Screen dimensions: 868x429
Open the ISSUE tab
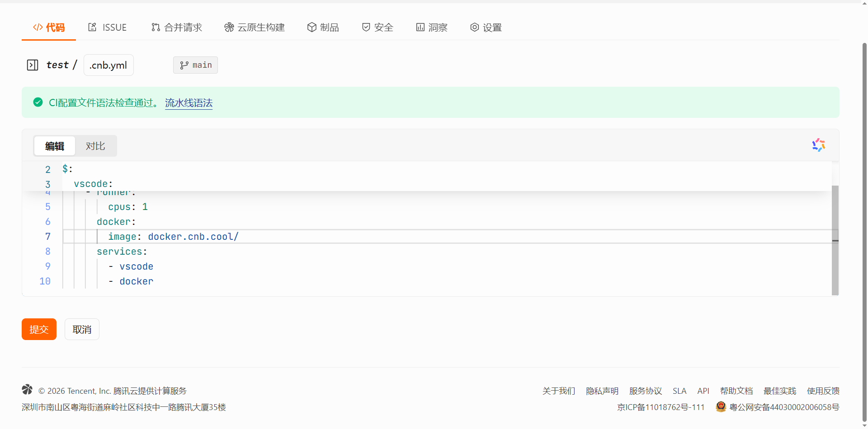(108, 28)
